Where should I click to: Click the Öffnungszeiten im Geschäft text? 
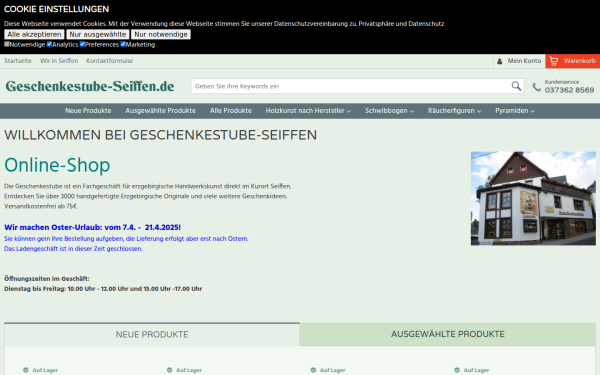click(x=47, y=279)
